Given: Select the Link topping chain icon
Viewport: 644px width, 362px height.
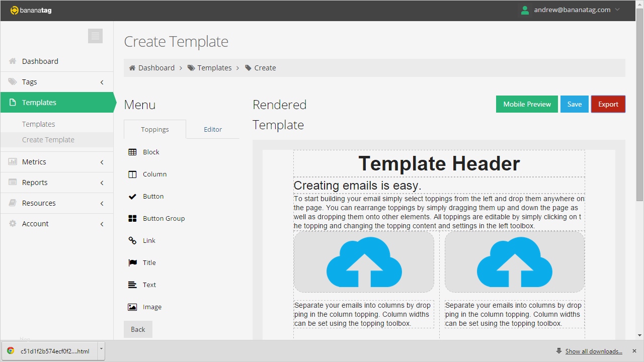Looking at the screenshot, I should click(132, 240).
